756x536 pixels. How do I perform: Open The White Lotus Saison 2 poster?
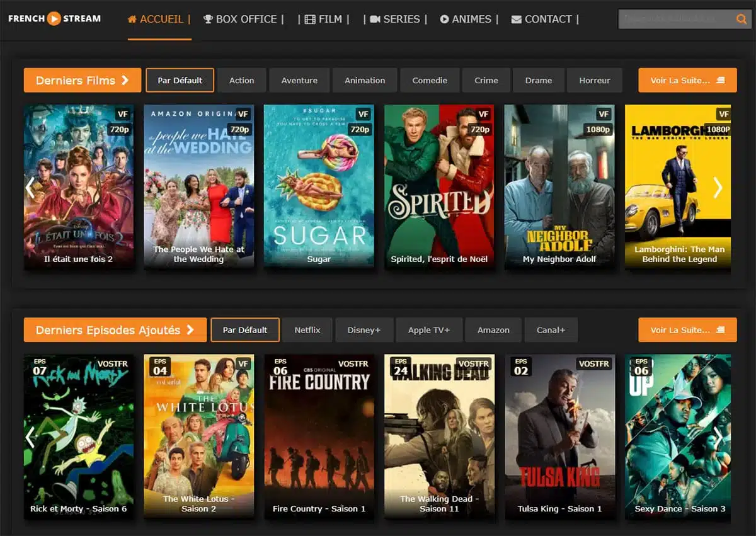[x=199, y=436]
